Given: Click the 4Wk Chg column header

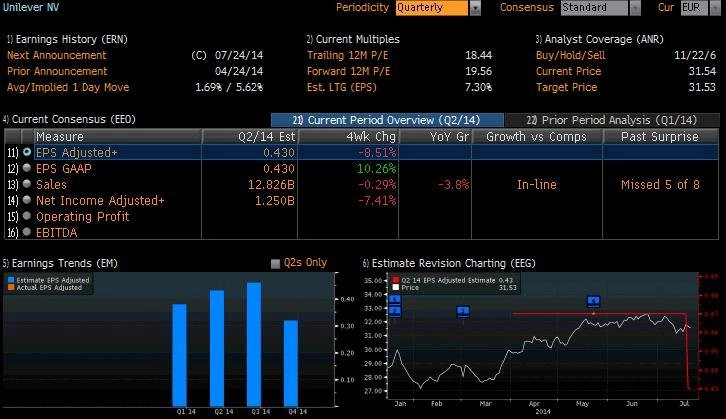Looking at the screenshot, I should 348,137.
